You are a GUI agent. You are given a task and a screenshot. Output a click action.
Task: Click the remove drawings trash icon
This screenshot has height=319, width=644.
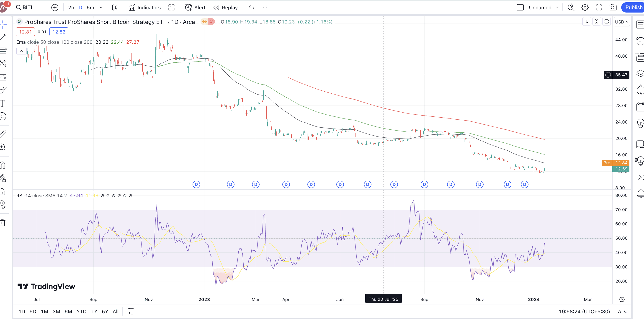[3, 222]
